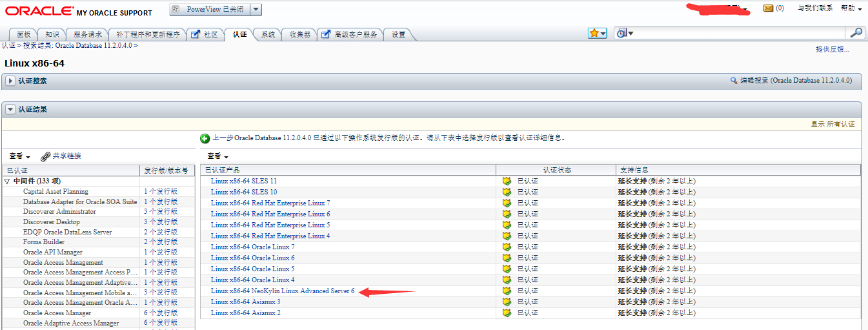Click the green 上一步 back arrow icon
This screenshot has width=868, height=330.
(x=205, y=138)
